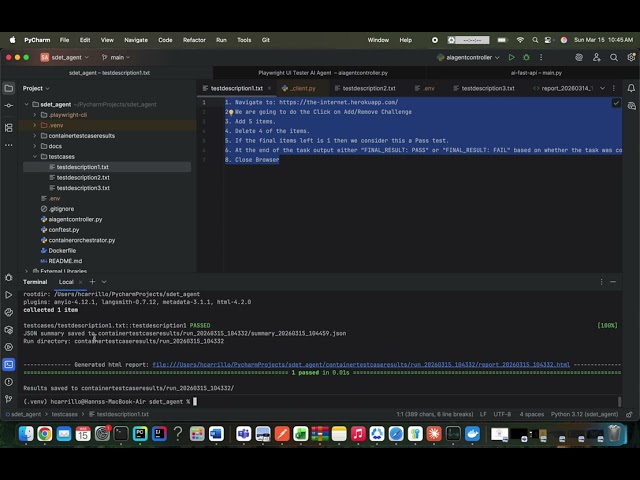
Task: Click the LF line separator widget
Action: pos(483,414)
